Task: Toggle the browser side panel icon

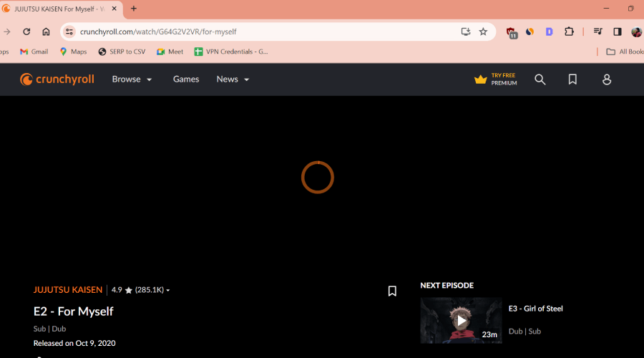Action: point(617,32)
